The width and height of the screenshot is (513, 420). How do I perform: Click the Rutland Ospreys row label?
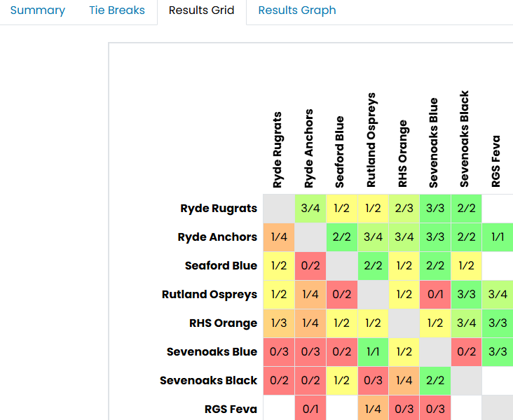click(x=210, y=294)
